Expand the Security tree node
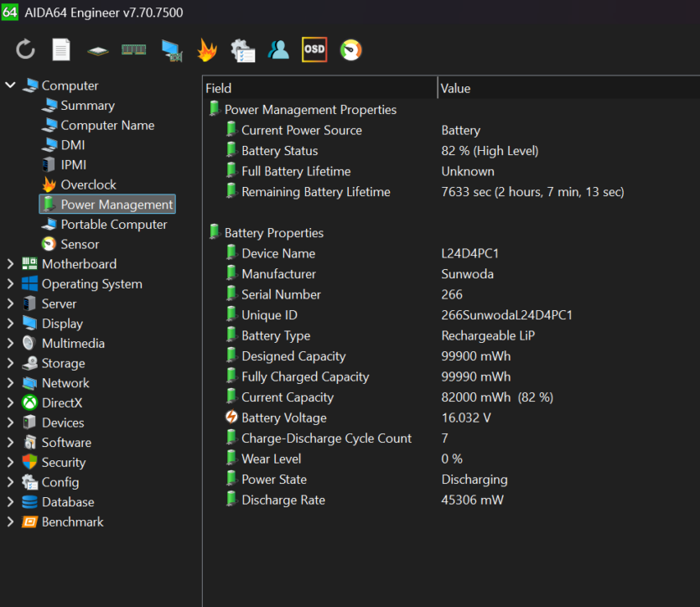 (10, 462)
